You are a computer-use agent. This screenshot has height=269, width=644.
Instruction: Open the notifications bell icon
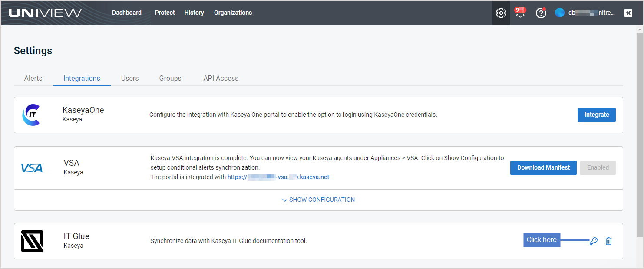[x=520, y=13]
